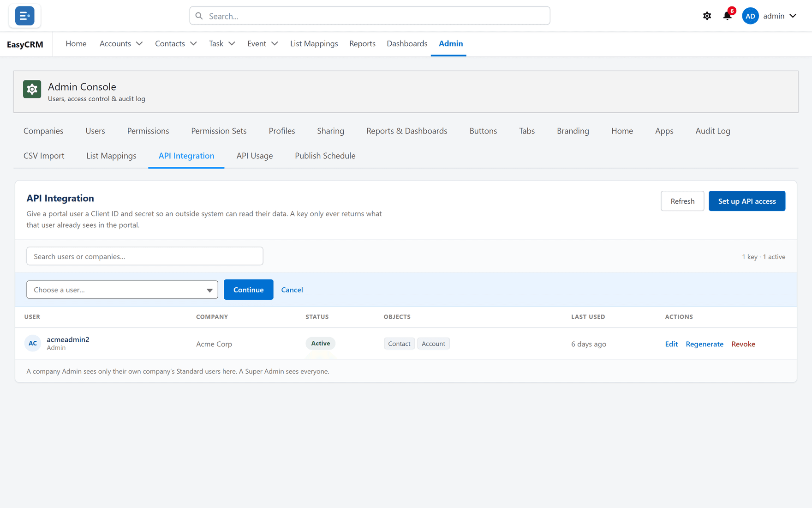Click the AD user avatar
The image size is (812, 508).
(750, 16)
